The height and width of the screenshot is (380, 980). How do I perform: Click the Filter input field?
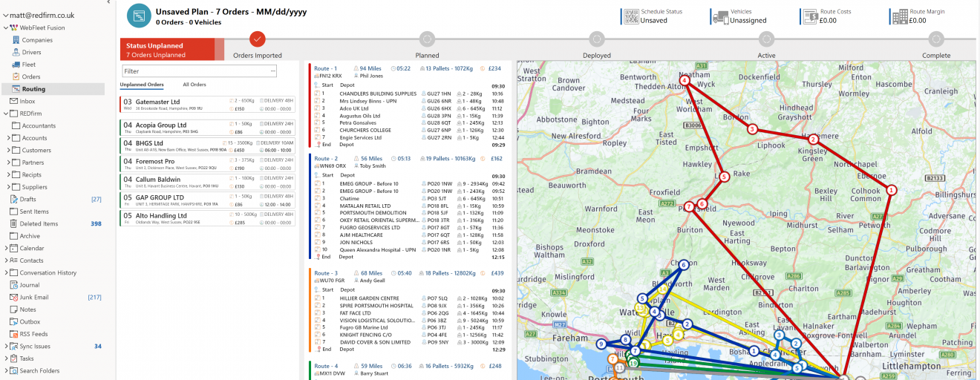pos(195,71)
